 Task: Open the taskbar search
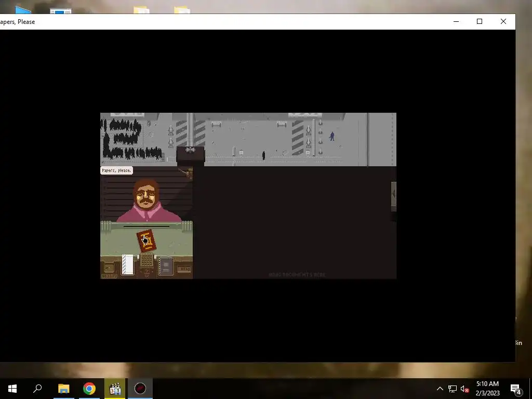tap(37, 389)
